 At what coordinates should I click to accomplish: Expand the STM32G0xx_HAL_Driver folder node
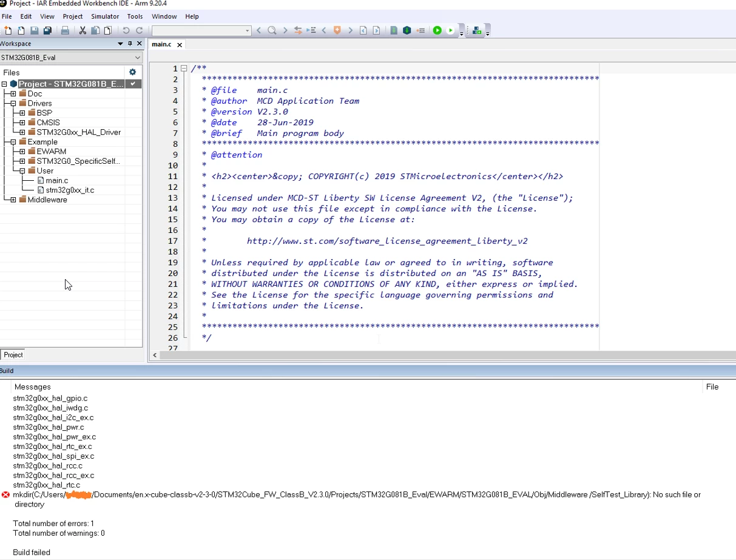pyautogui.click(x=22, y=132)
